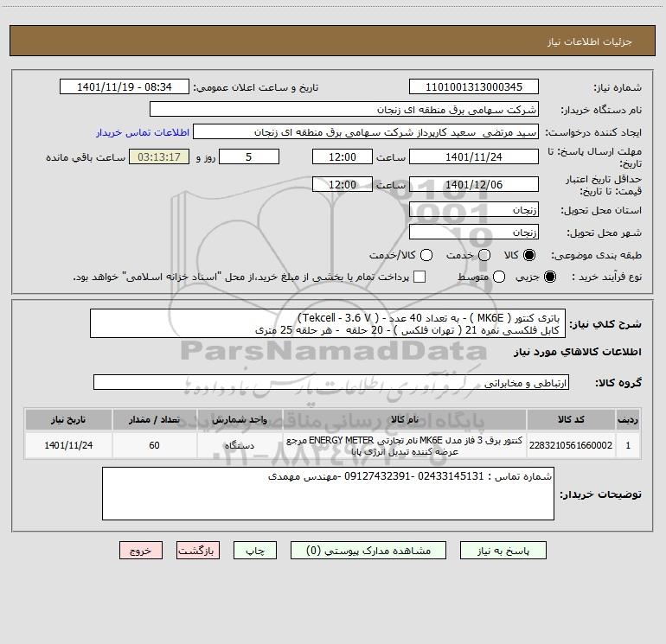Click the row number cell 1
The image size is (666, 644).
click(x=628, y=445)
